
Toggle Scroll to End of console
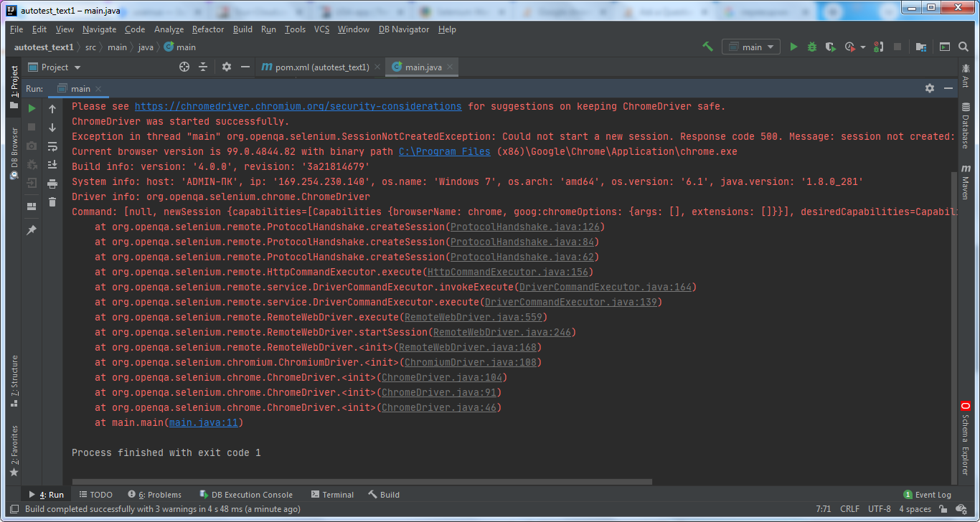click(x=52, y=165)
